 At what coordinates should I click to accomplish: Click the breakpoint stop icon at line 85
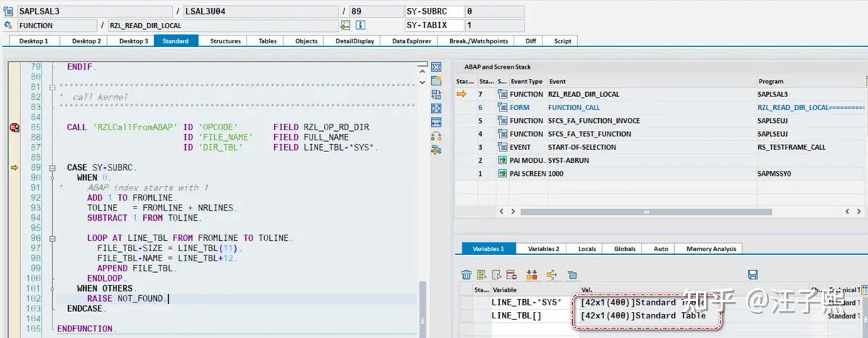(14, 127)
